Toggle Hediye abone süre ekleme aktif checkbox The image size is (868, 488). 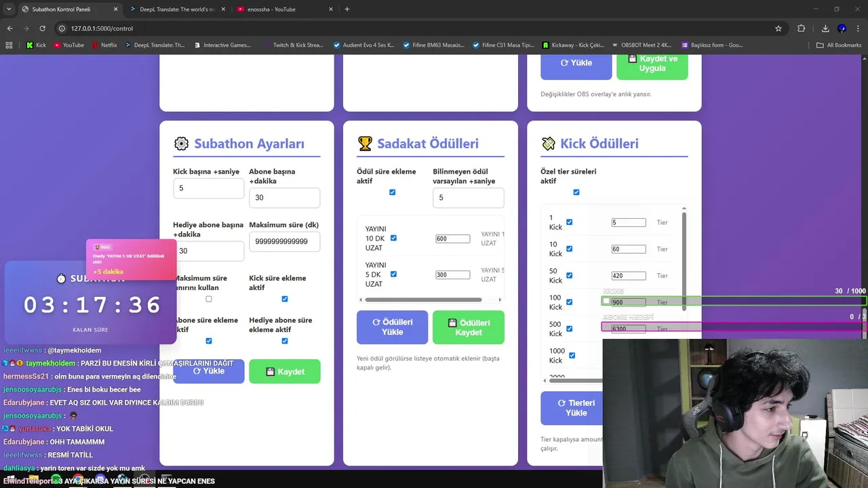tap(285, 341)
